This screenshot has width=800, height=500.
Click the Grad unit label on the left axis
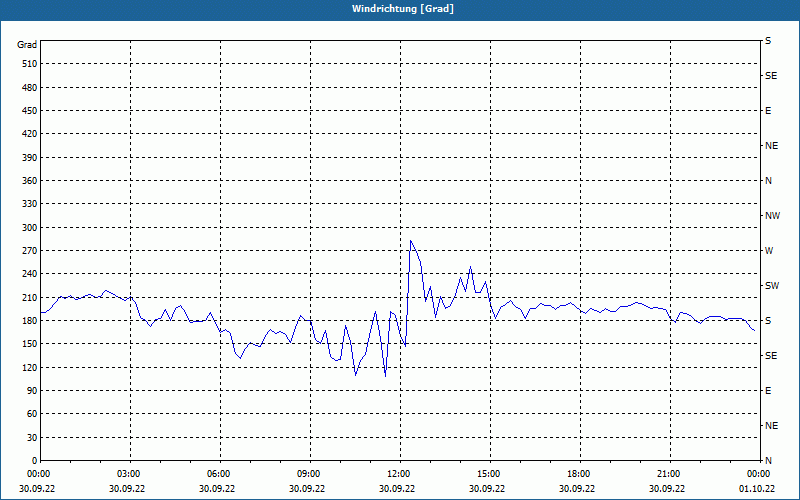pyautogui.click(x=27, y=45)
